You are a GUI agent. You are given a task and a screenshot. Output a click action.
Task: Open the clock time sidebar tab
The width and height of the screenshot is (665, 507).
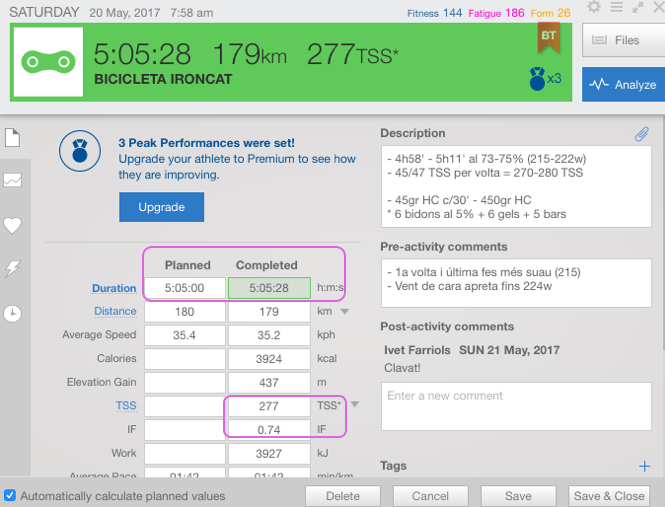12,313
